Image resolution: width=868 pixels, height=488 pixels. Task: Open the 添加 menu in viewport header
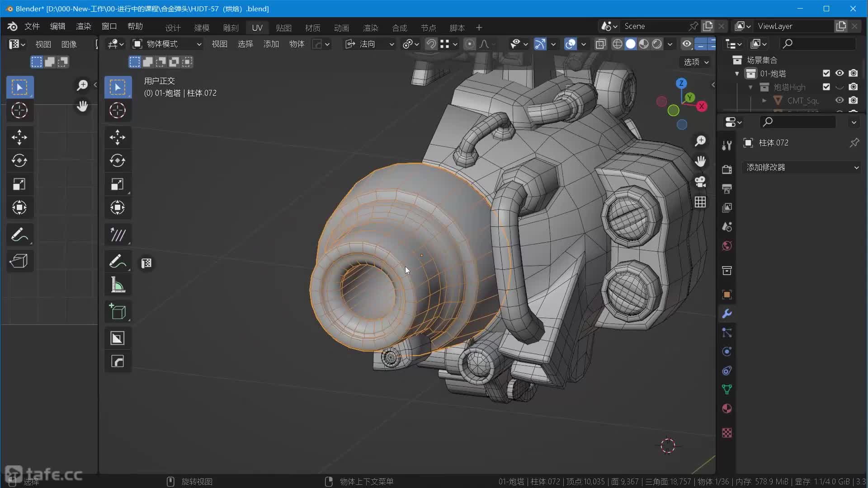pos(271,44)
